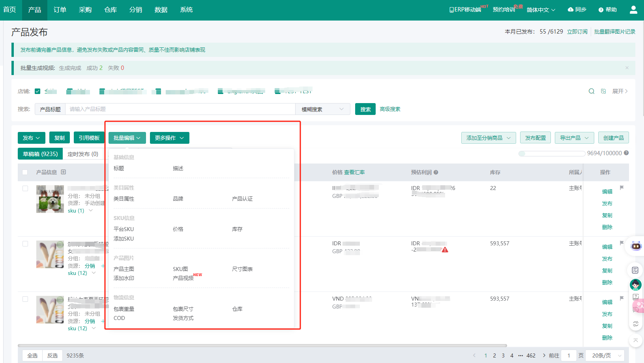Click the flag icon of third product row

tap(622, 298)
